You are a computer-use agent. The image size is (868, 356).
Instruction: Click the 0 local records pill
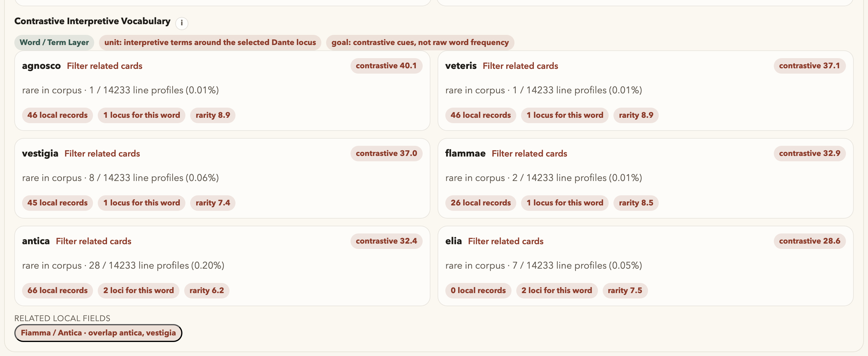point(478,291)
